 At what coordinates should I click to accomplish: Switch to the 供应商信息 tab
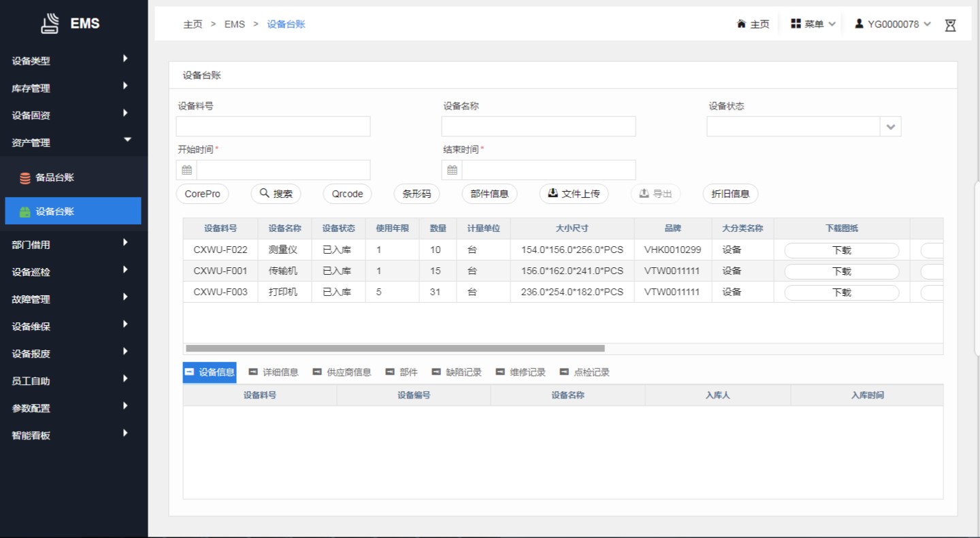pyautogui.click(x=342, y=372)
